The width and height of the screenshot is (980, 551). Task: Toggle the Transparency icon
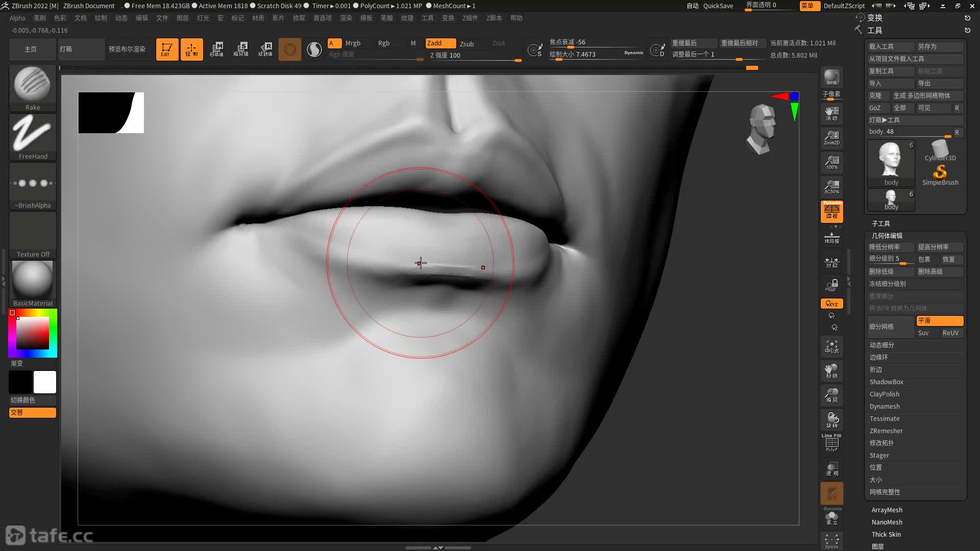point(831,469)
